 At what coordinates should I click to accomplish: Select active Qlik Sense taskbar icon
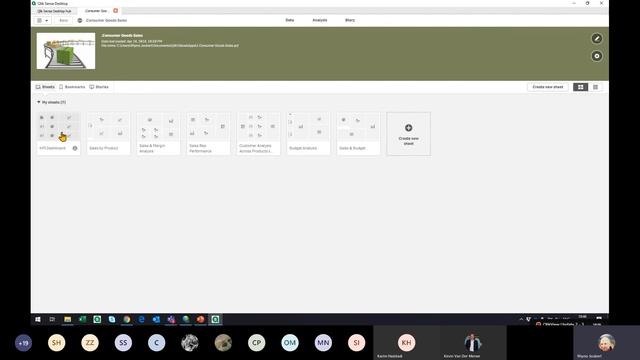215,319
